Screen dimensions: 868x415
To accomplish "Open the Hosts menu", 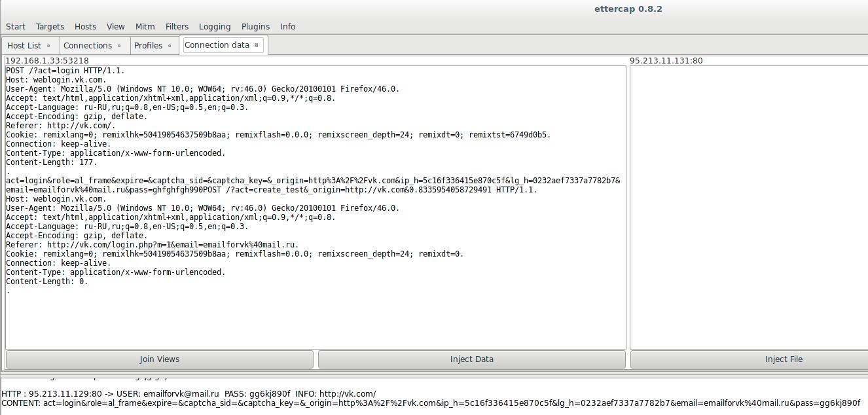I will [x=85, y=27].
